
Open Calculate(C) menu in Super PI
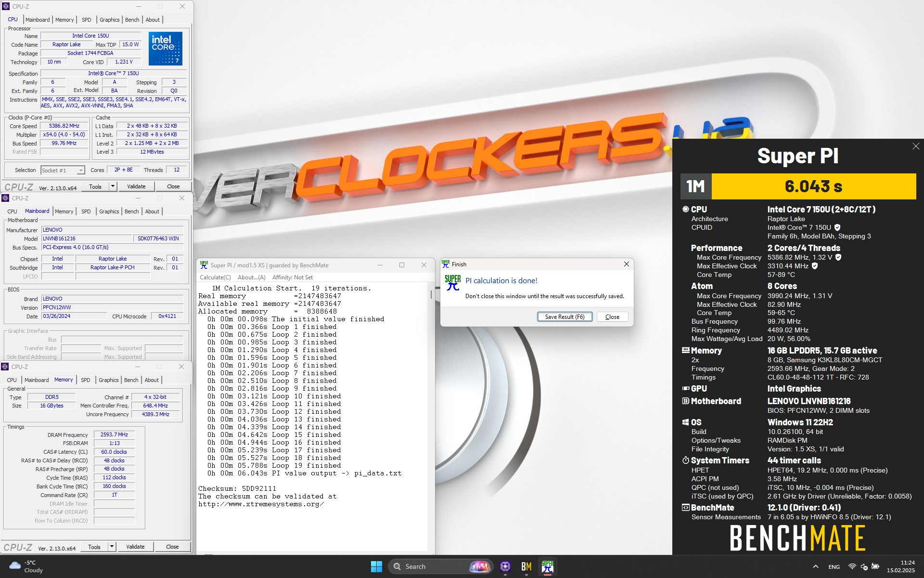click(215, 277)
